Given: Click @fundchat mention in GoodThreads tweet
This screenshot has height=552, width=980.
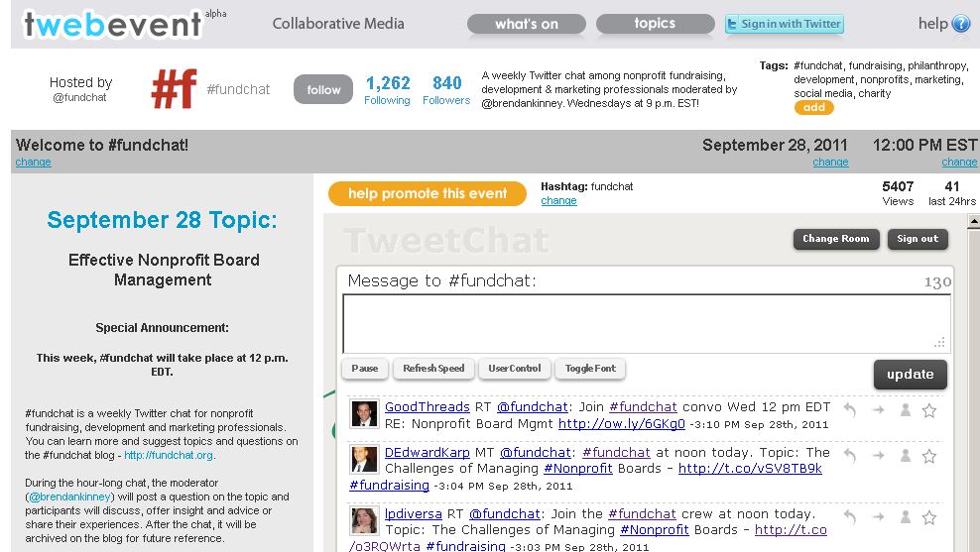Looking at the screenshot, I should click(533, 407).
